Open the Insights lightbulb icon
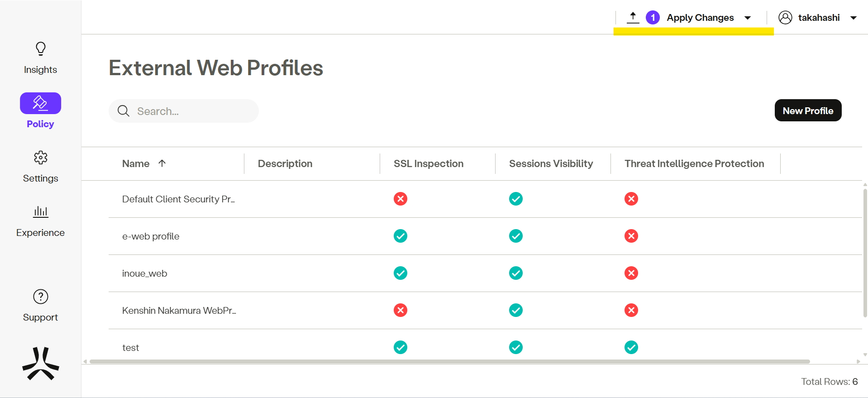This screenshot has width=868, height=398. [x=40, y=49]
